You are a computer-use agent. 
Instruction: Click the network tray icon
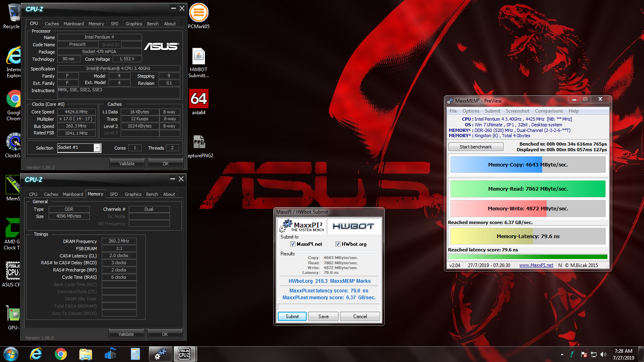pos(593,354)
